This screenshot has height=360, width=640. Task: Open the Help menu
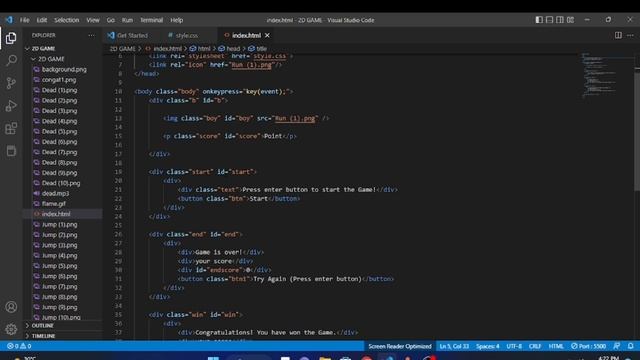176,20
